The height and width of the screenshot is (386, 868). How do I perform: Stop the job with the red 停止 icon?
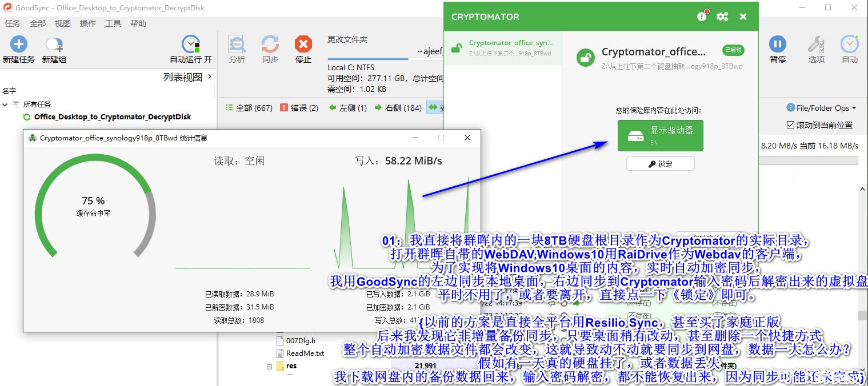tap(303, 44)
